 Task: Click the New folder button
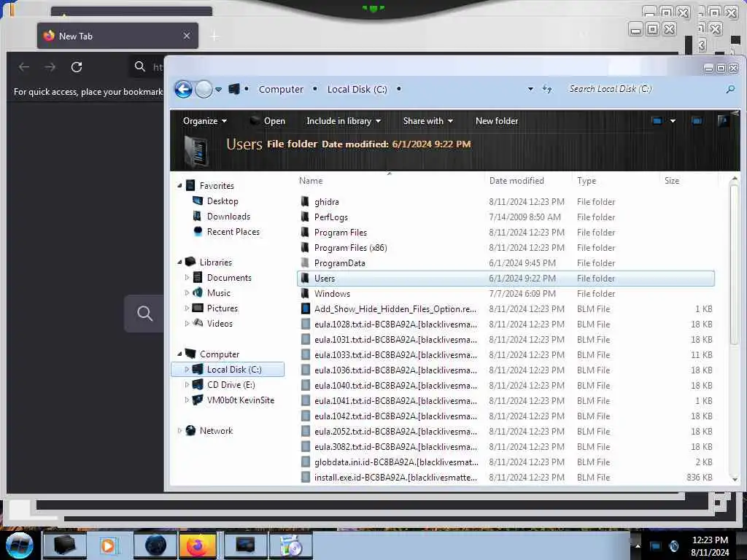pyautogui.click(x=496, y=121)
